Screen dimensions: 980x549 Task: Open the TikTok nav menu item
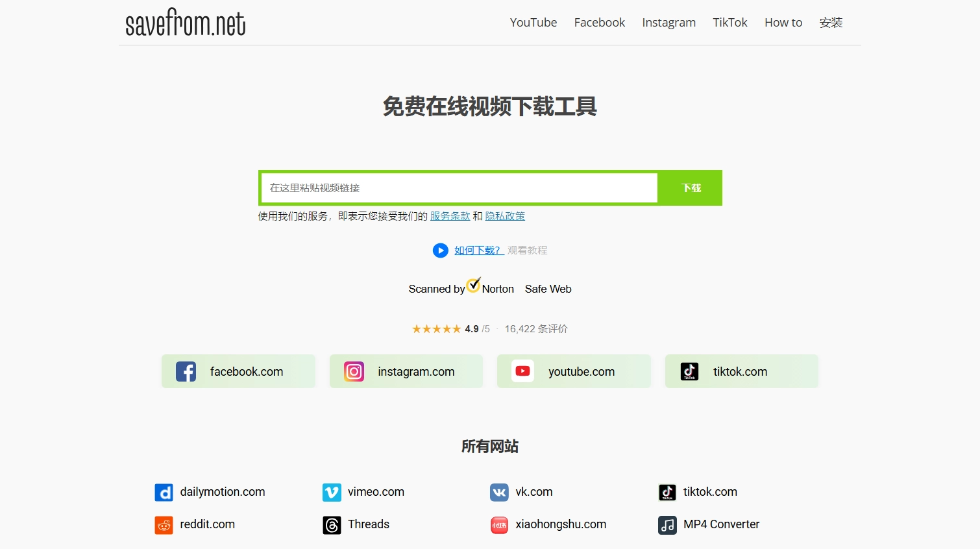[730, 23]
